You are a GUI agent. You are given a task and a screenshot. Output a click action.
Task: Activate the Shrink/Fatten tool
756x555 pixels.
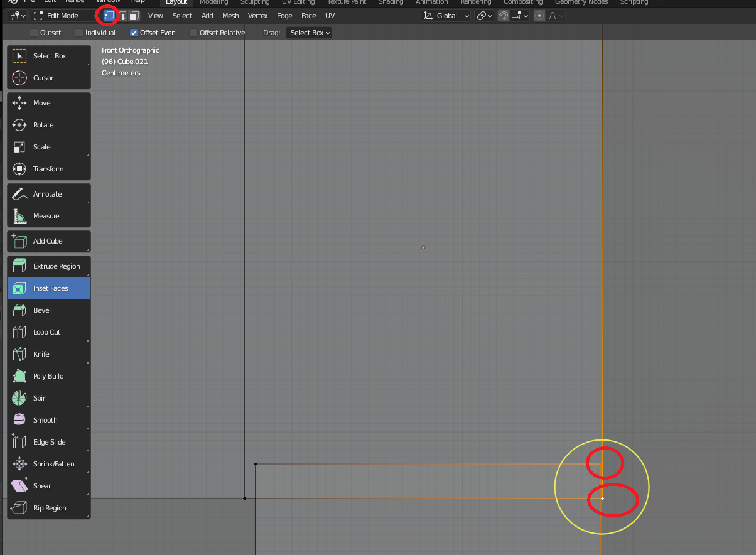pyautogui.click(x=49, y=464)
